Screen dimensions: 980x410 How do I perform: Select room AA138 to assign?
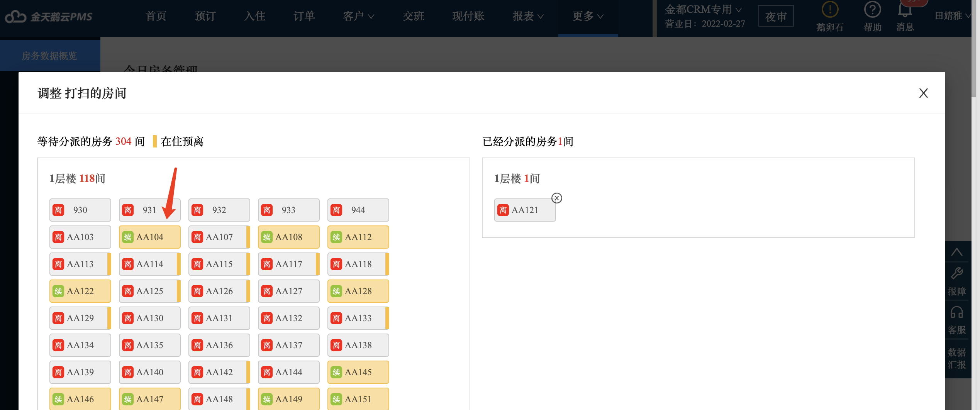(x=358, y=345)
